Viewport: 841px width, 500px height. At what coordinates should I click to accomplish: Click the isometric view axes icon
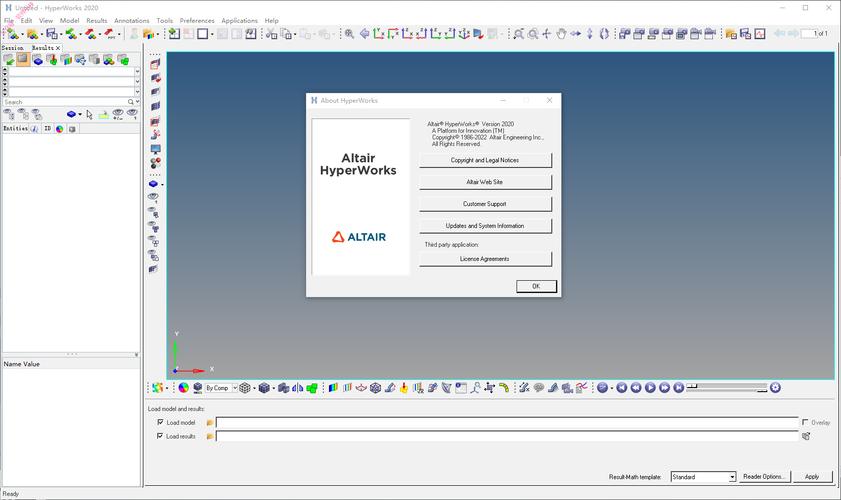click(x=464, y=34)
